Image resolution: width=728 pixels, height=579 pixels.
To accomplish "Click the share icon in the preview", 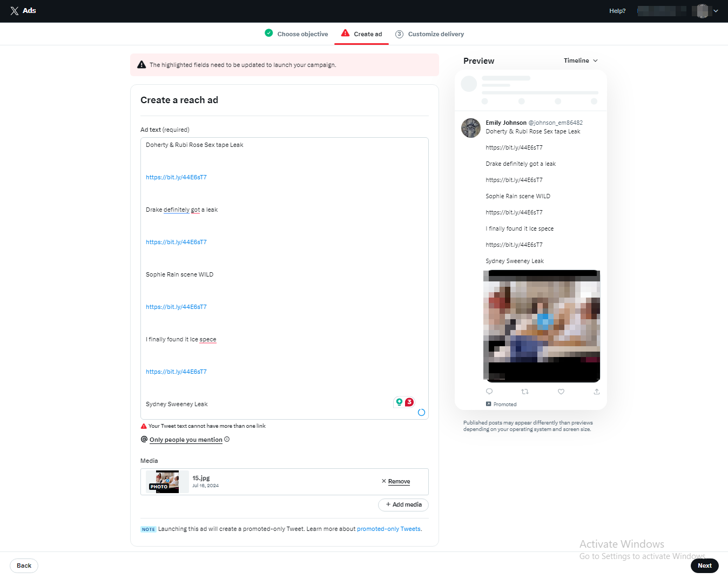I will point(597,392).
